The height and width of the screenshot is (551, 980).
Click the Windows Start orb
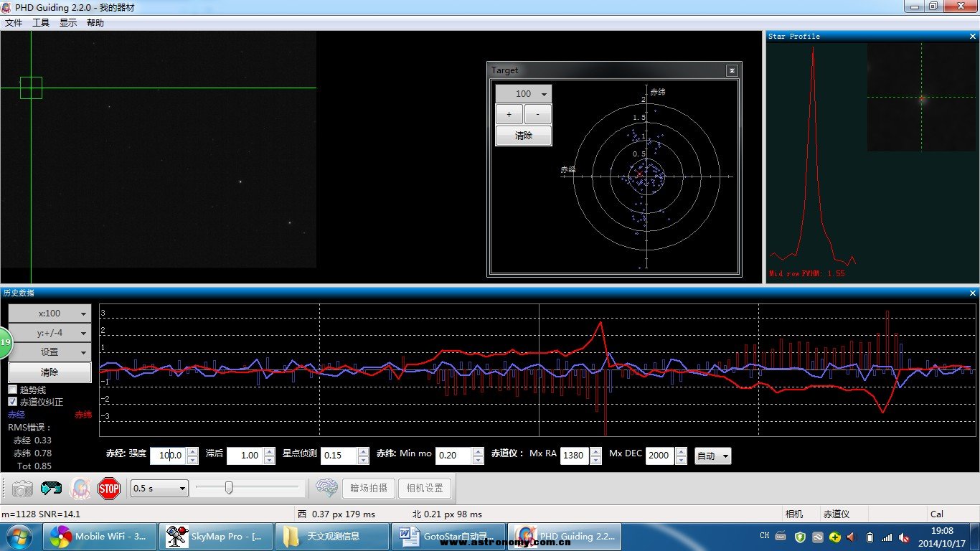pos(19,536)
